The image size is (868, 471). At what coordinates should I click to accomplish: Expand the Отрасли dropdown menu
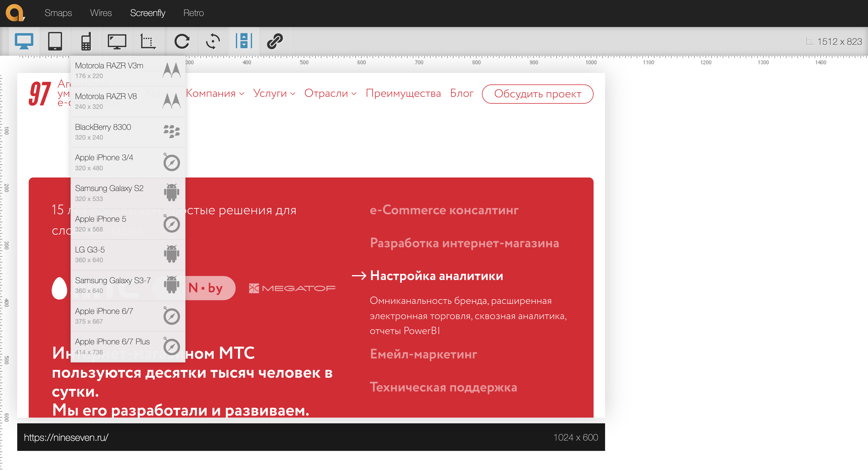tap(330, 93)
